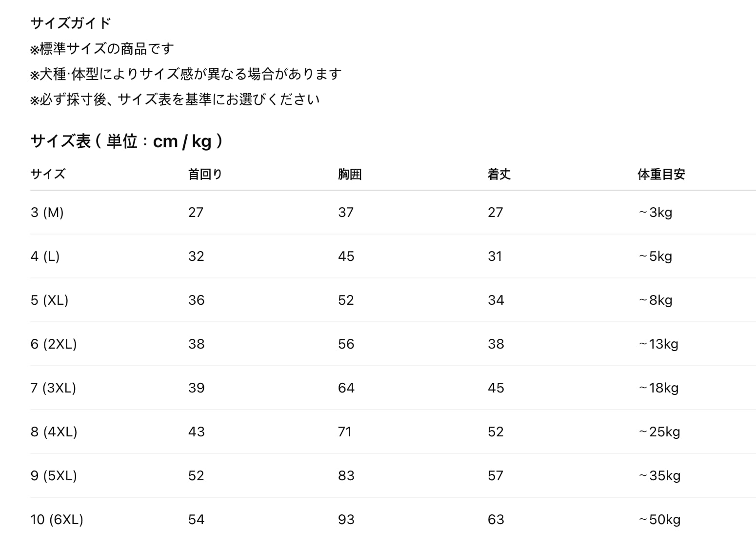Select the 3 (M) size row label
This screenshot has height=550, width=756.
click(47, 212)
